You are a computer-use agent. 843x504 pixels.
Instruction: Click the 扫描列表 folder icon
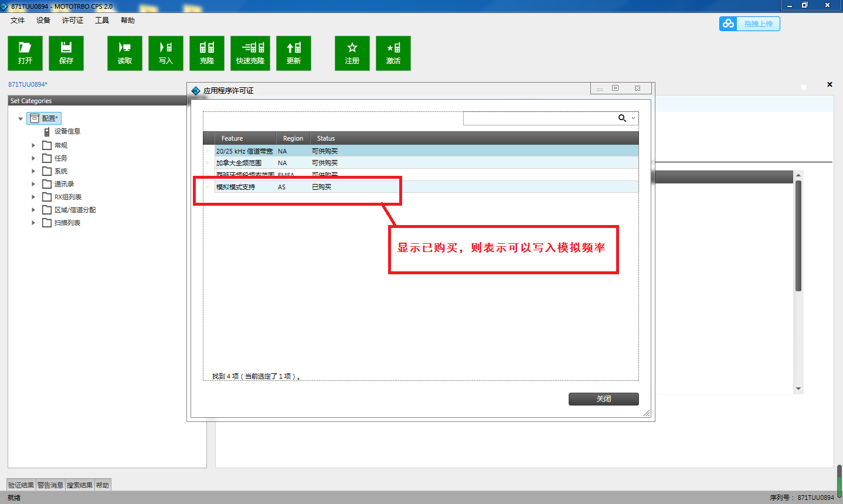pyautogui.click(x=47, y=222)
